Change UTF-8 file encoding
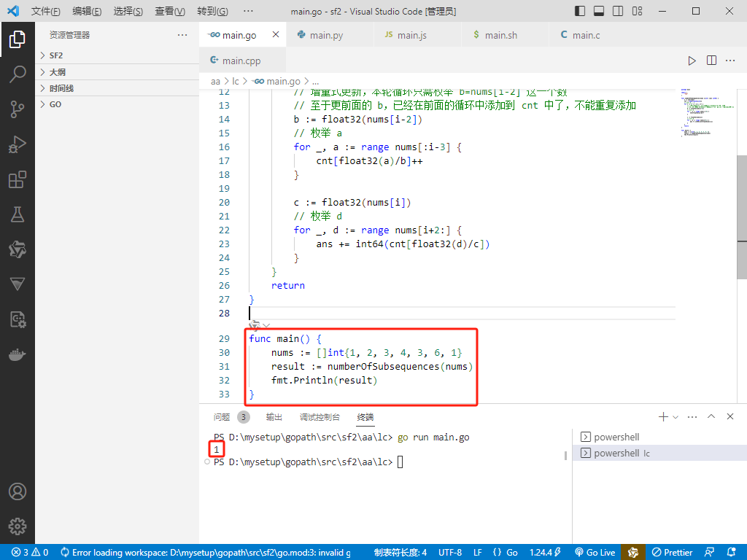Viewport: 747px width, 560px height. point(449,553)
